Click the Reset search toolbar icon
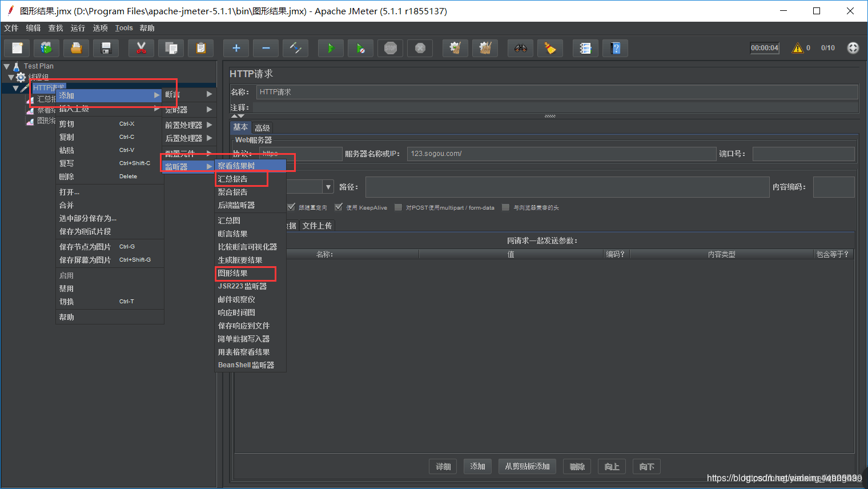Image resolution: width=868 pixels, height=489 pixels. point(550,49)
